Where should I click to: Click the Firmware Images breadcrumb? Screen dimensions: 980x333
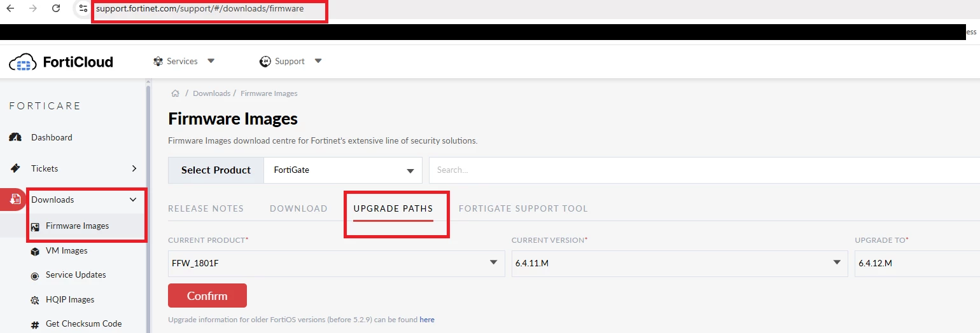[x=269, y=93]
